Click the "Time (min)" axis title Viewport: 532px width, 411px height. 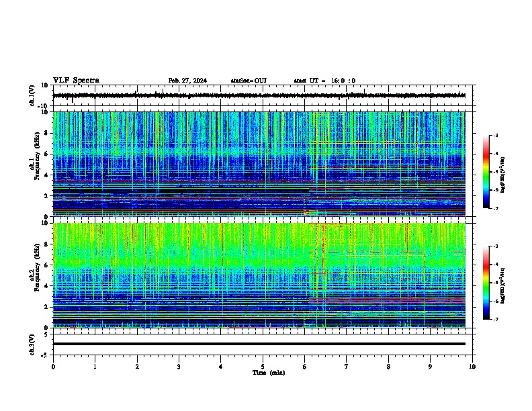[269, 373]
